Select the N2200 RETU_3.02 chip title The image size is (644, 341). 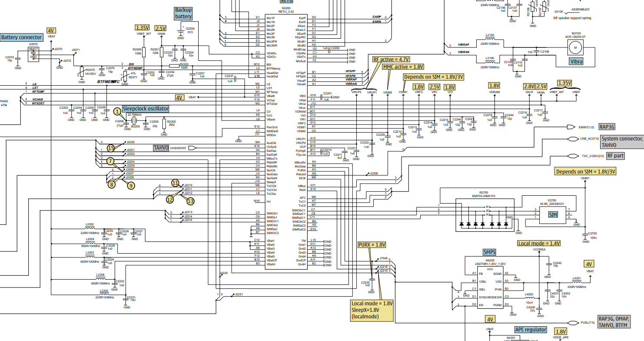(x=285, y=10)
